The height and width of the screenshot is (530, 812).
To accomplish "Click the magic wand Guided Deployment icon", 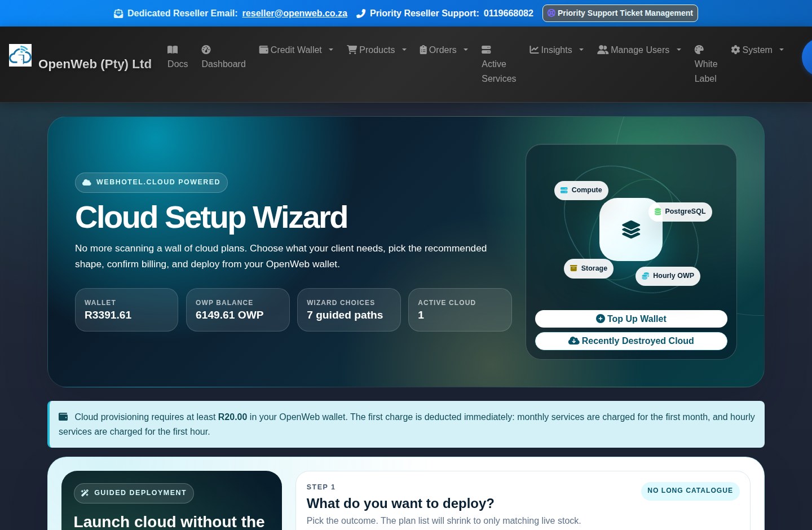I will pyautogui.click(x=85, y=493).
